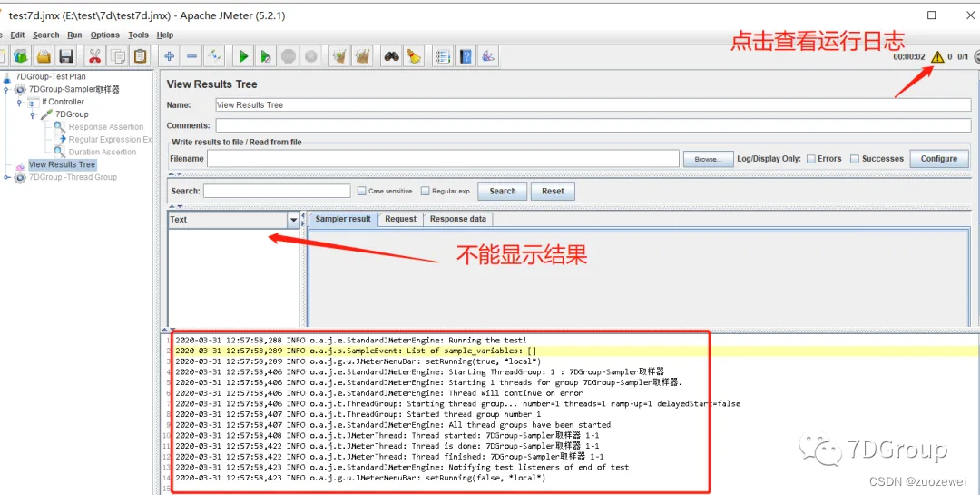Viewport: 980px width, 495px height.
Task: Select View Results Tree in test plan tree
Action: tap(62, 164)
